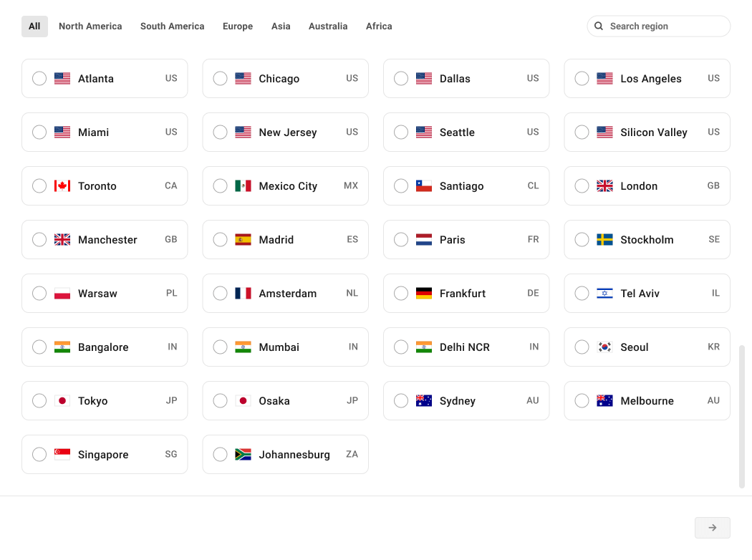This screenshot has width=752, height=560.
Task: Click the Japanese flag next to Tokyo
Action: (61, 400)
